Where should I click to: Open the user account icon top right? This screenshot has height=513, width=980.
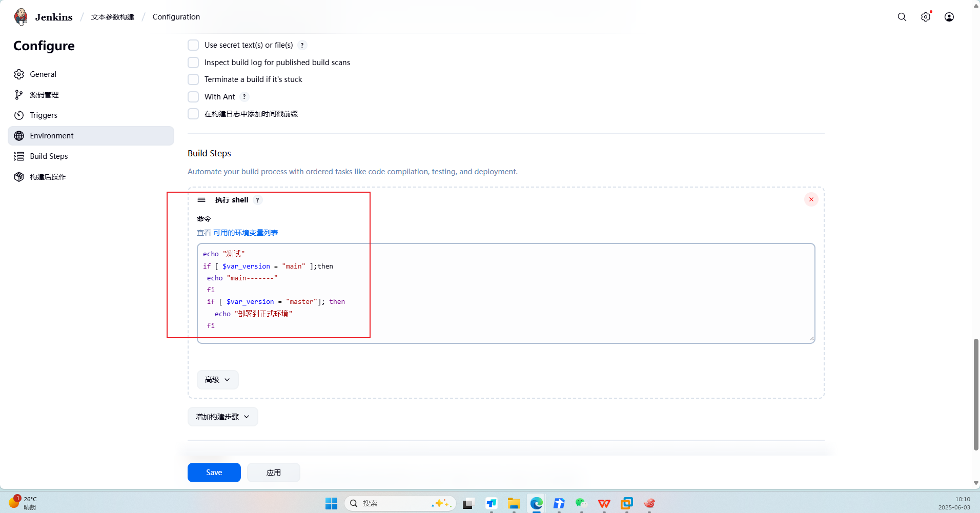tap(949, 16)
